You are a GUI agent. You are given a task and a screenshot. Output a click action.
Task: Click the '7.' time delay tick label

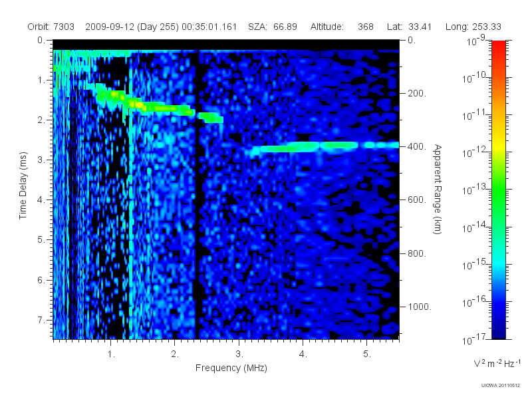(x=41, y=320)
